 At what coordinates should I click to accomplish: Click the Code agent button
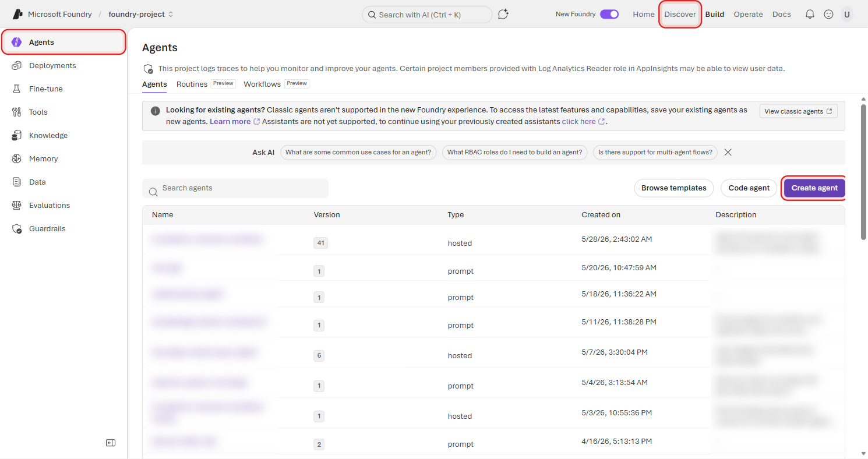[749, 188]
